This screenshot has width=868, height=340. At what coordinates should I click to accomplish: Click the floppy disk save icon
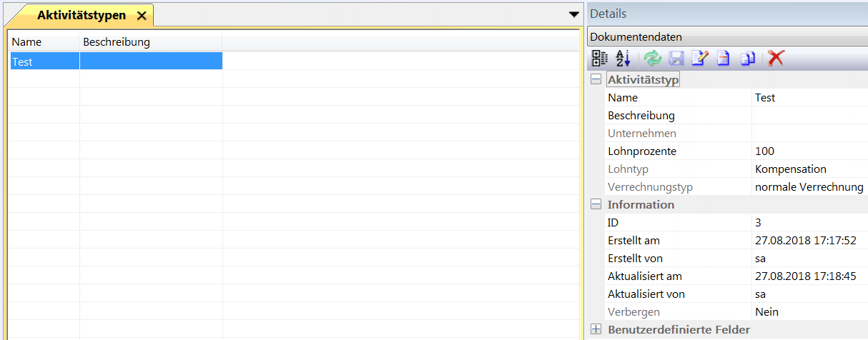point(676,59)
